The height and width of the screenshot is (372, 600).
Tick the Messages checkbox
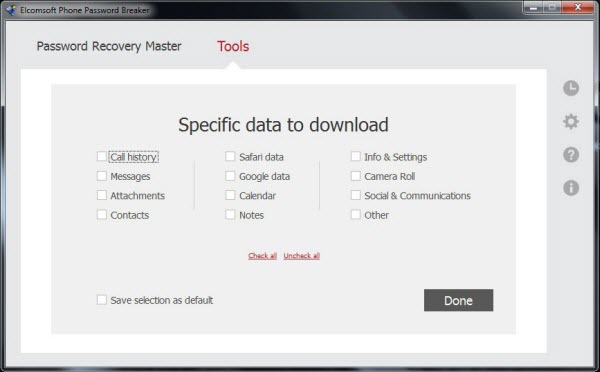coord(101,176)
